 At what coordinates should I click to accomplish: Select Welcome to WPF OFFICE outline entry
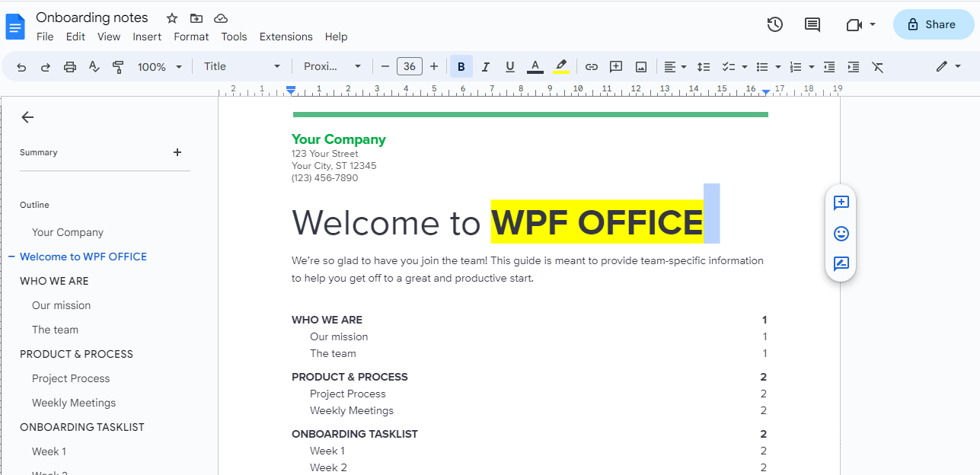[84, 257]
